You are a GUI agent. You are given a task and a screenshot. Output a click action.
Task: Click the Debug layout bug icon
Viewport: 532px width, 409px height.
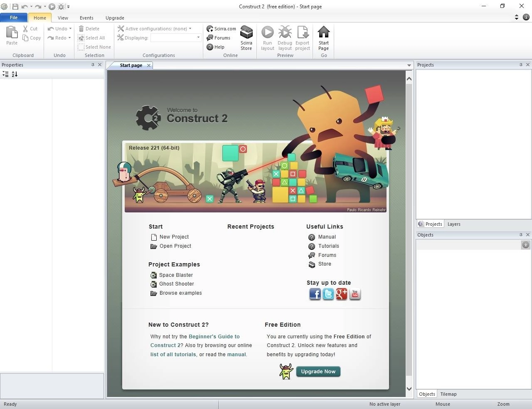tap(285, 32)
